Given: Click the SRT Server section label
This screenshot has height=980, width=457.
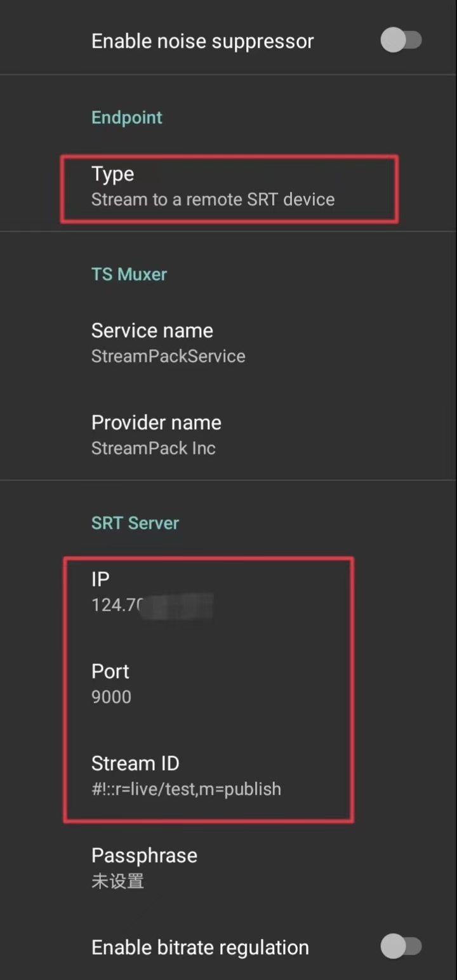Looking at the screenshot, I should pos(135,522).
